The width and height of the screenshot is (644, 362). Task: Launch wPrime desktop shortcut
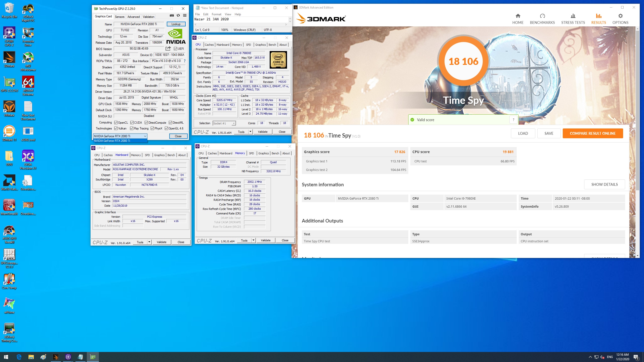coord(9,306)
